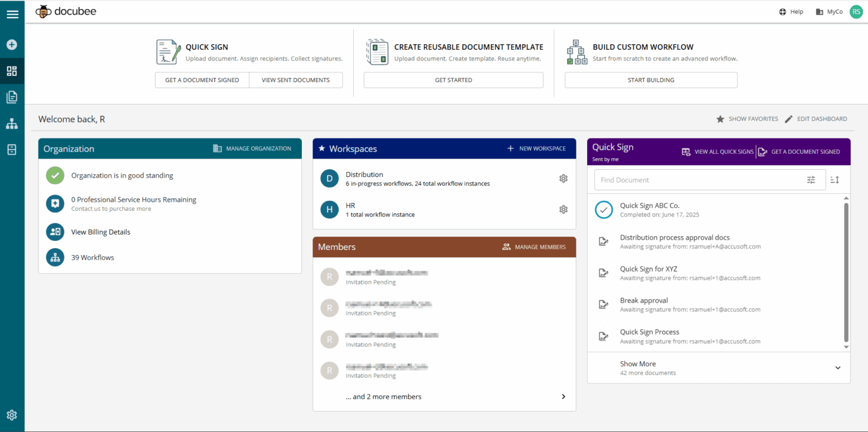Open the Help menu in the top bar
The width and height of the screenshot is (868, 432).
[791, 11]
